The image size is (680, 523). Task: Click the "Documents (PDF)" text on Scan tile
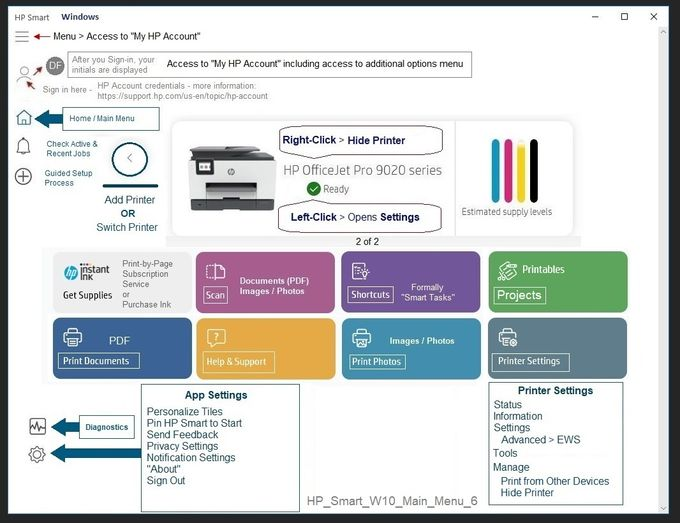pyautogui.click(x=275, y=281)
